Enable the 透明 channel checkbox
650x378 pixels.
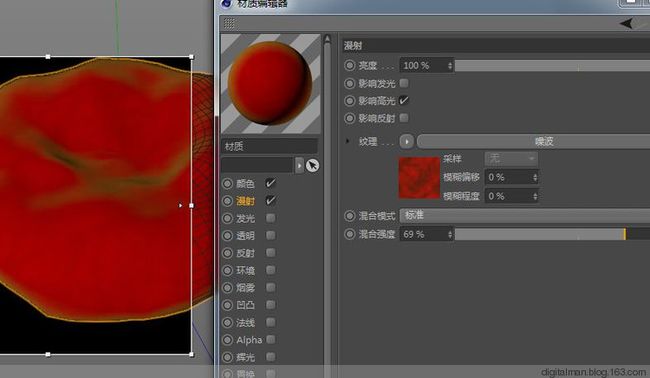point(271,235)
